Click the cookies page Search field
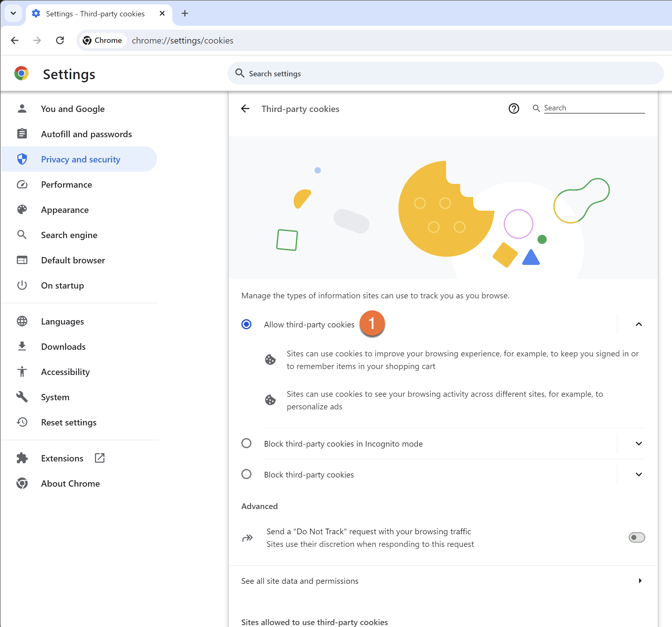The height and width of the screenshot is (627, 672). point(593,108)
